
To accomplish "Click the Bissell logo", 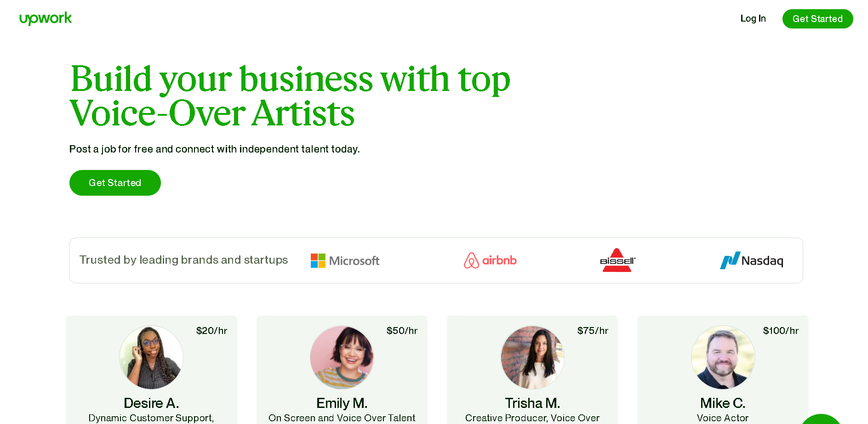I will (617, 260).
